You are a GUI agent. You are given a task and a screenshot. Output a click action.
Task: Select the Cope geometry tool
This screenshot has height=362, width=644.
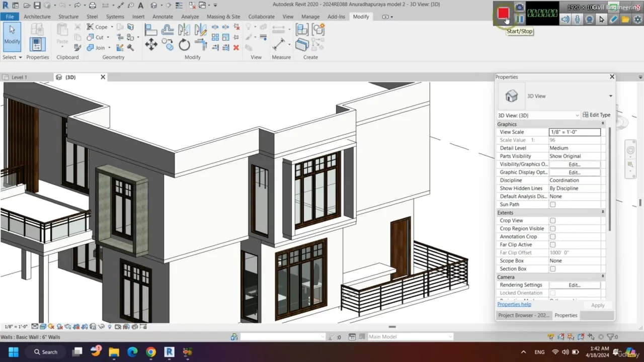coord(97,27)
